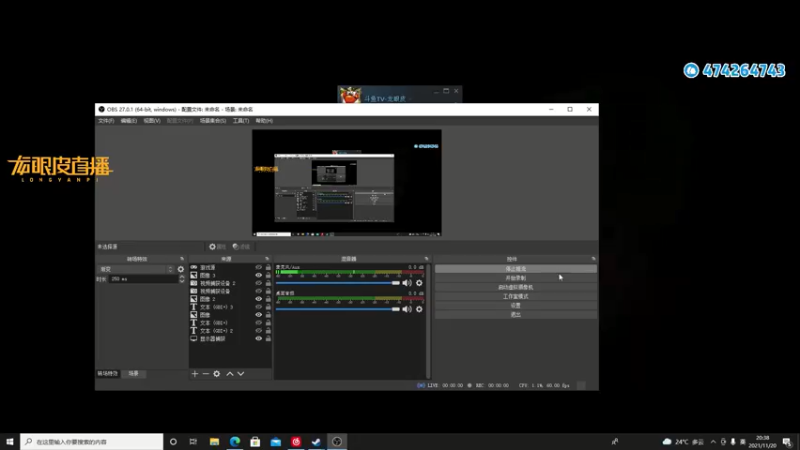Open desktop audio settings gear in mixer

(419, 309)
